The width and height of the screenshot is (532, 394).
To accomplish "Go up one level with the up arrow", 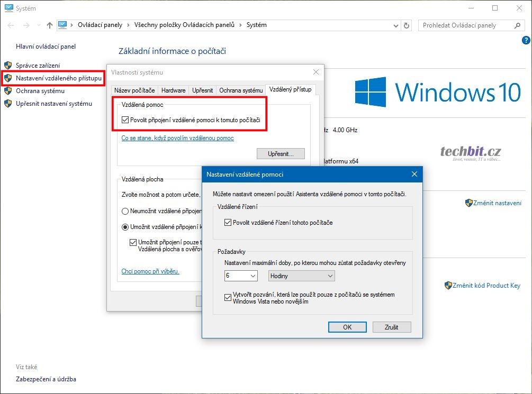I will (x=49, y=25).
